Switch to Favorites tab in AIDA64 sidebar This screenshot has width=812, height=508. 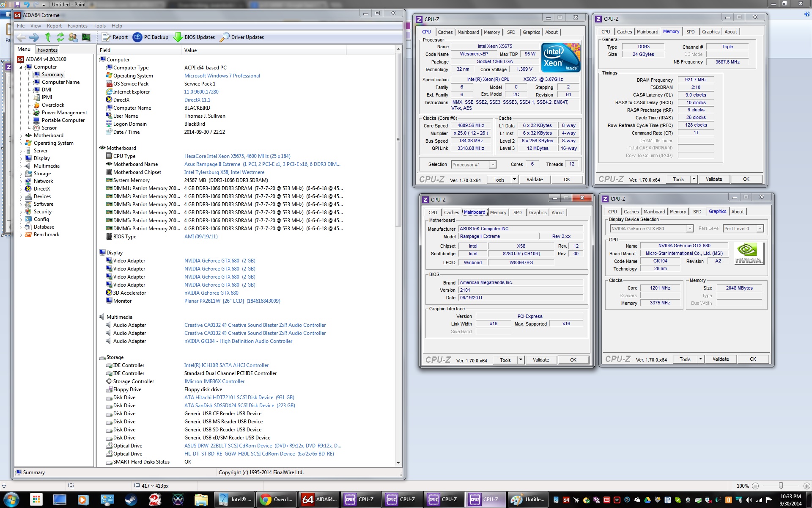tap(47, 50)
